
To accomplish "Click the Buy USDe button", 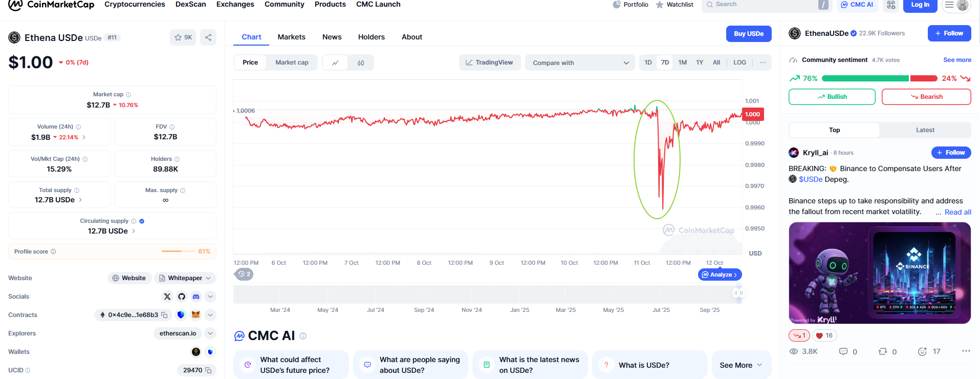I will click(x=749, y=34).
